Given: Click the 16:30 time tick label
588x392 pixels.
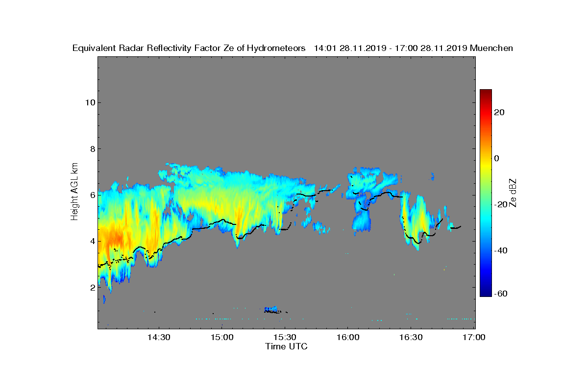Looking at the screenshot, I should pyautogui.click(x=411, y=337).
